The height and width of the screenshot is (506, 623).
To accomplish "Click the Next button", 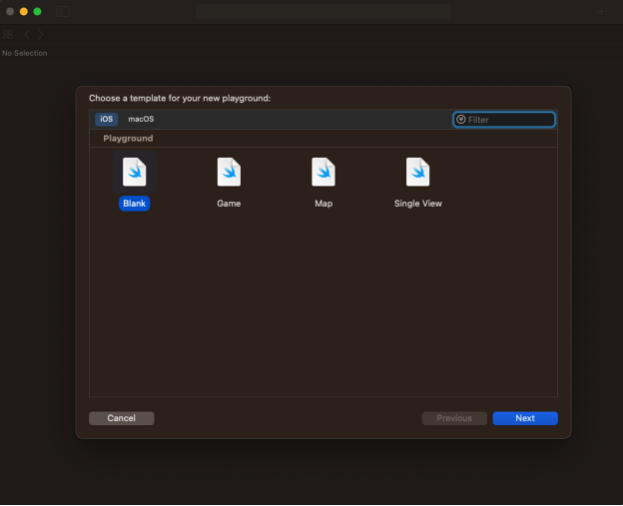I will coord(525,418).
